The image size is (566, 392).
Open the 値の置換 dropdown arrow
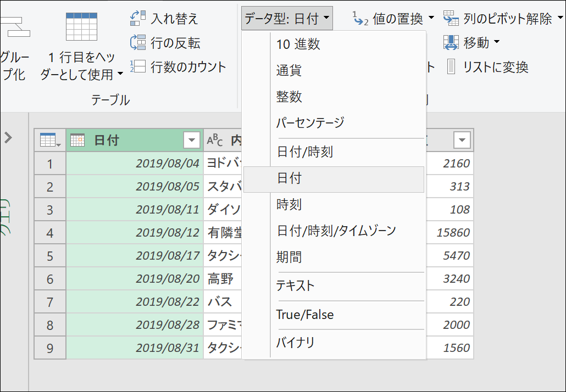click(431, 18)
